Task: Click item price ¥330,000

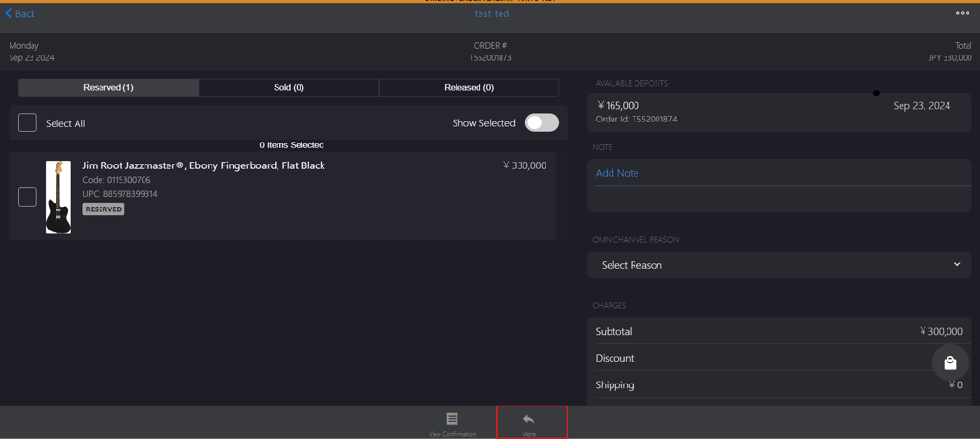Action: 524,165
